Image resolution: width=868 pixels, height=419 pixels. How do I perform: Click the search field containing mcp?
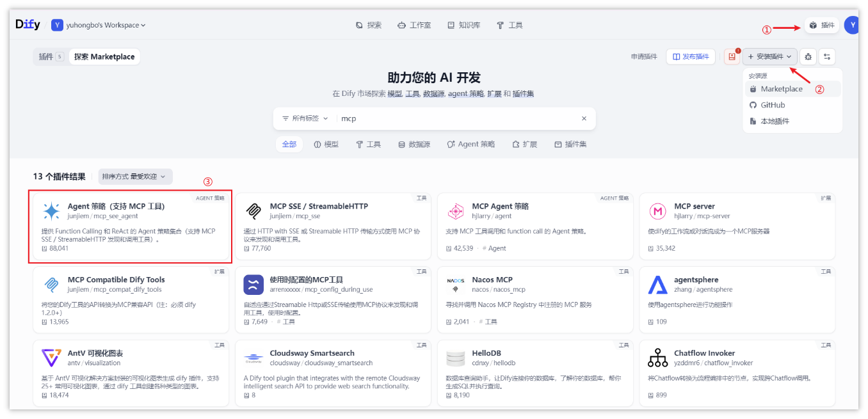point(458,118)
